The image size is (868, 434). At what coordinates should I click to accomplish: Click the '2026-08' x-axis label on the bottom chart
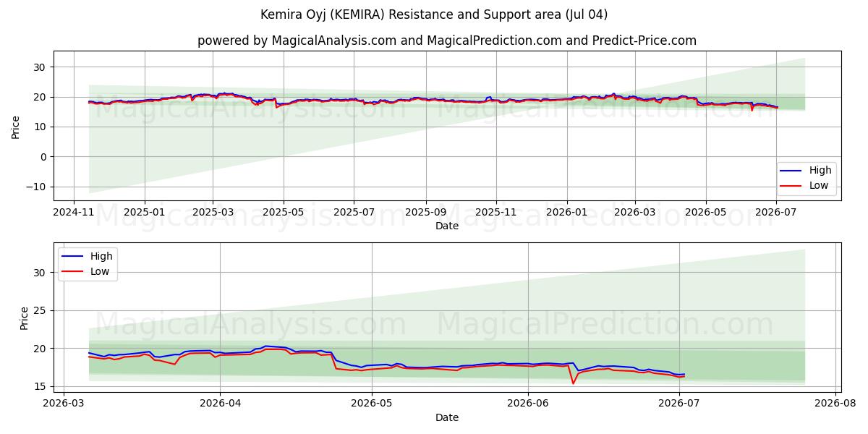tap(836, 404)
